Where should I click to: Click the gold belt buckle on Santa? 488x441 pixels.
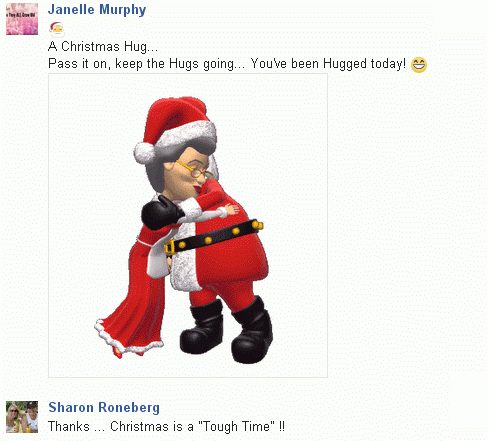(171, 247)
